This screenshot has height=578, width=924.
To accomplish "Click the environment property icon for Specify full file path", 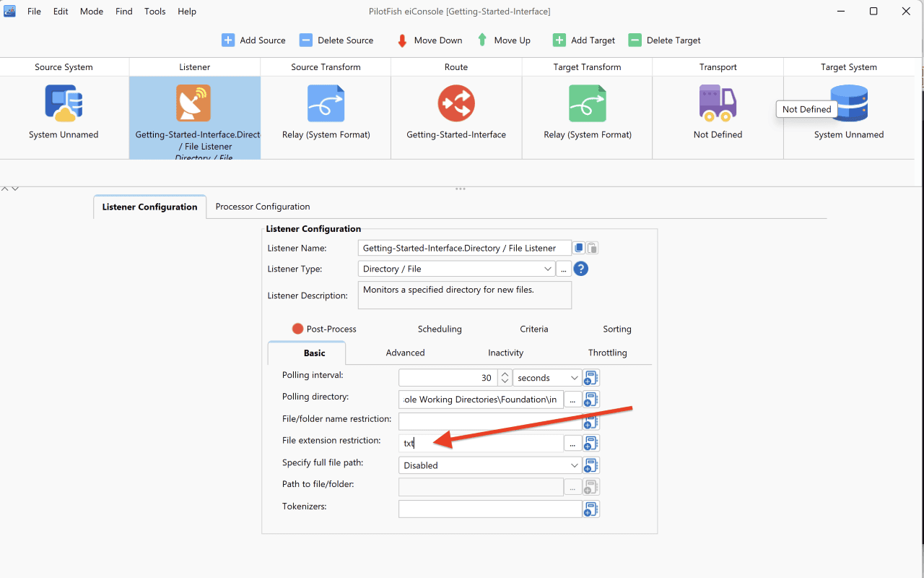I will [x=591, y=465].
